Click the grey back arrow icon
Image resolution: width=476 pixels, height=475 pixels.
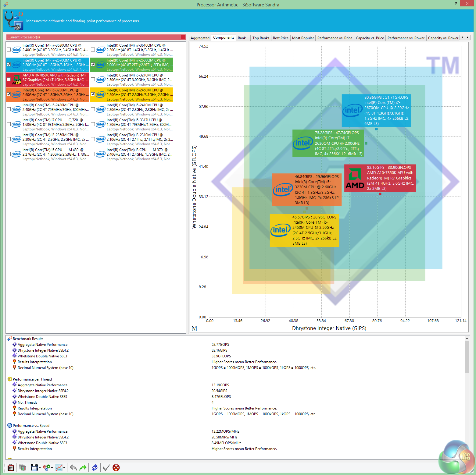point(73,467)
